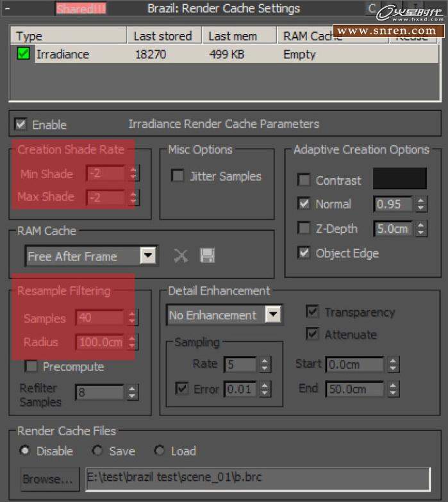
Task: Click the Radius spinner arrows
Action: tap(132, 342)
